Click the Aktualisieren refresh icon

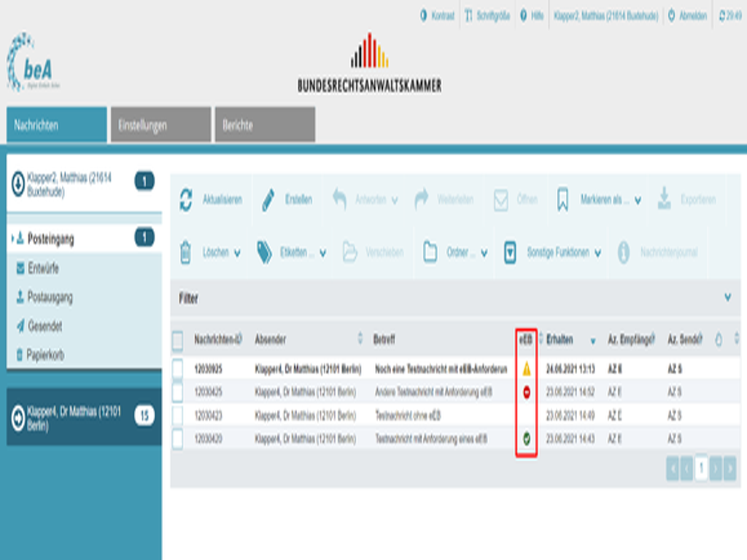[x=186, y=200]
